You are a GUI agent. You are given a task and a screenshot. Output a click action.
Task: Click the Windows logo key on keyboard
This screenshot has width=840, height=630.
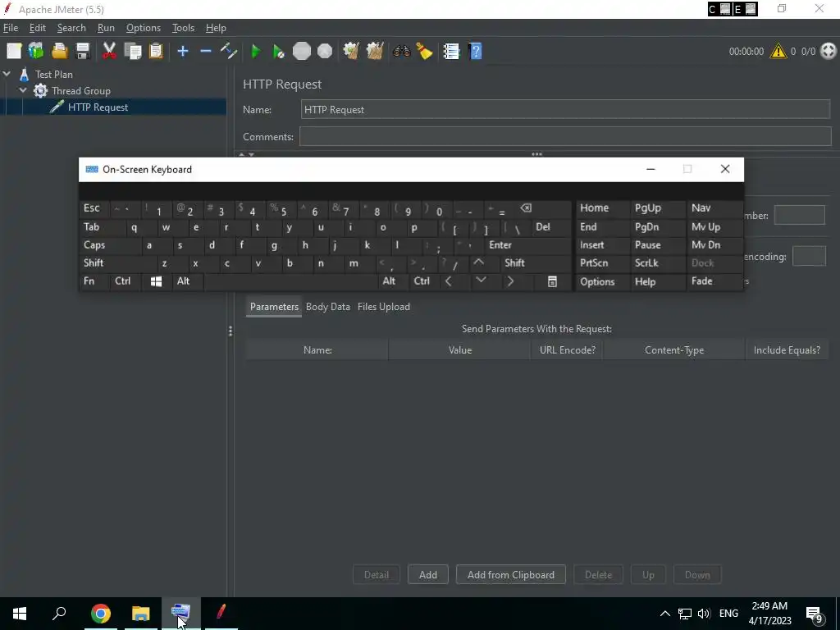(x=157, y=281)
